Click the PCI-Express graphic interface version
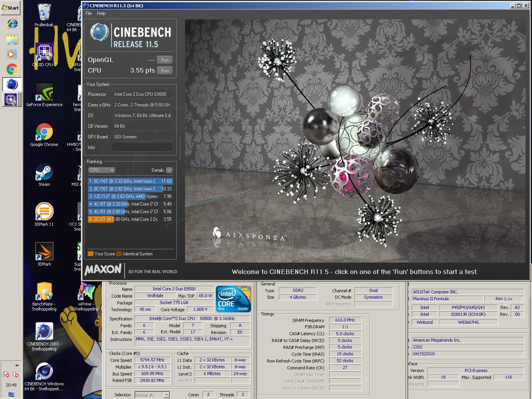 [476, 370]
